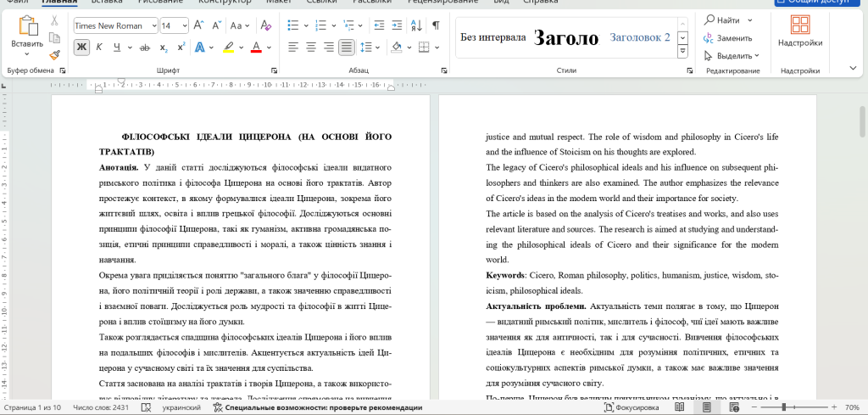This screenshot has height=415, width=868.
Task: Apply the Заголовок 2 style
Action: [x=640, y=37]
